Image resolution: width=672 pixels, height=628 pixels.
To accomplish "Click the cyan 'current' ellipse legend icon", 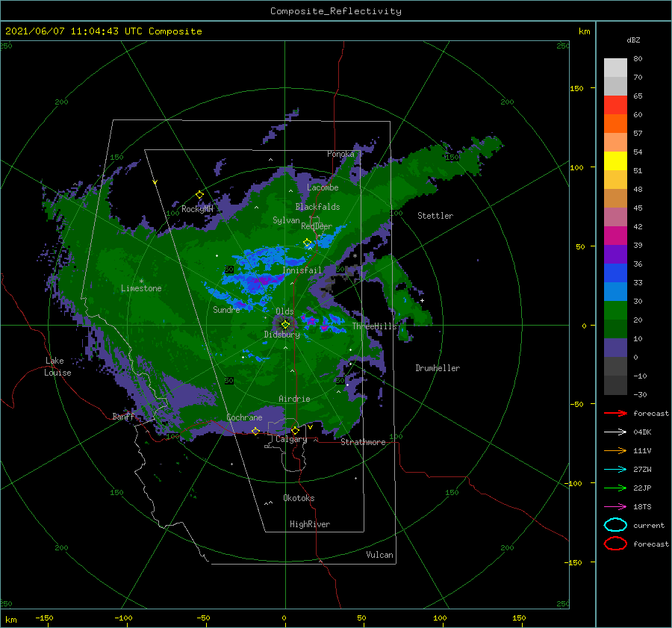I will click(615, 525).
